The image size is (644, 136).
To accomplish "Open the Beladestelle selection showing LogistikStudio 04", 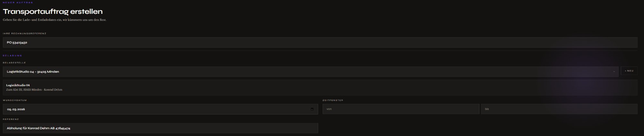I will 309,72.
